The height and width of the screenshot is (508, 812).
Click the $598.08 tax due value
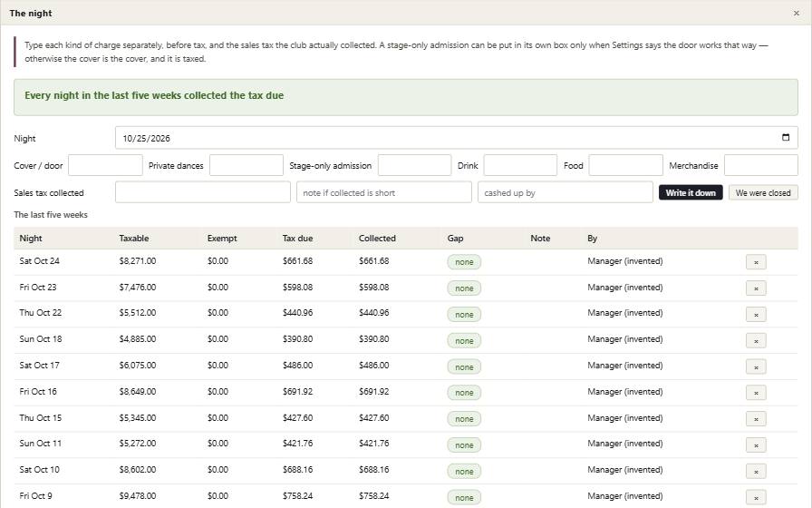tap(297, 288)
